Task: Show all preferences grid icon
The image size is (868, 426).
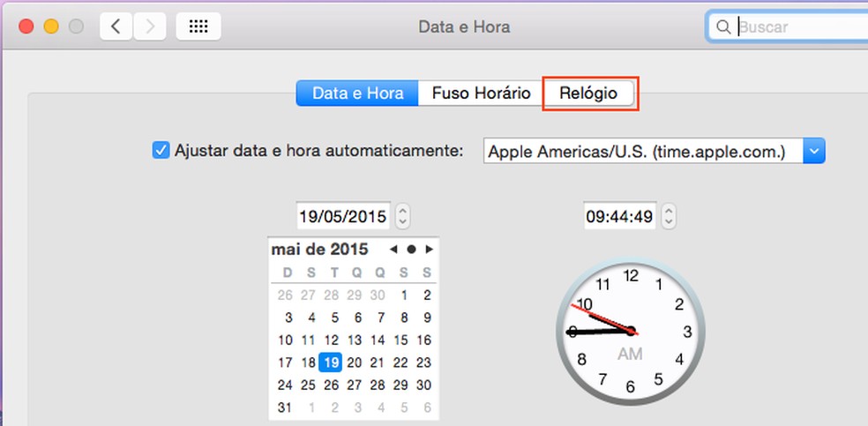Action: click(198, 26)
